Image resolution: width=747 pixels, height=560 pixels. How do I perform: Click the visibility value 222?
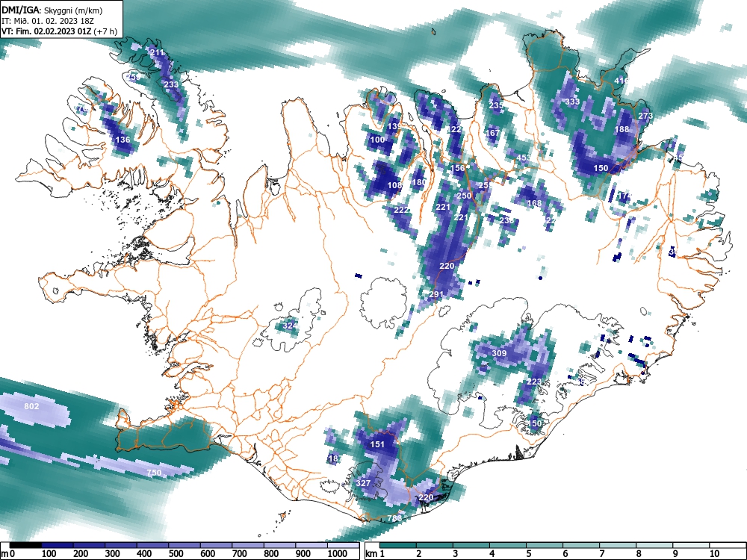(402, 210)
